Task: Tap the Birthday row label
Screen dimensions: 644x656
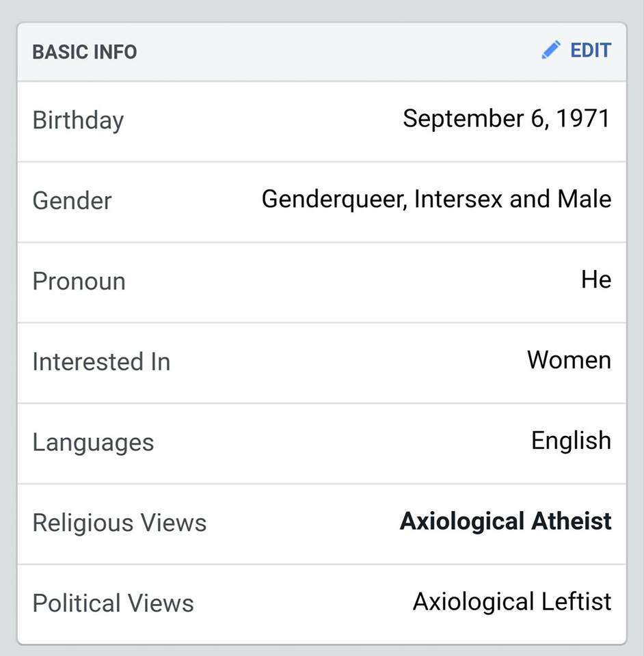Action: pos(78,120)
